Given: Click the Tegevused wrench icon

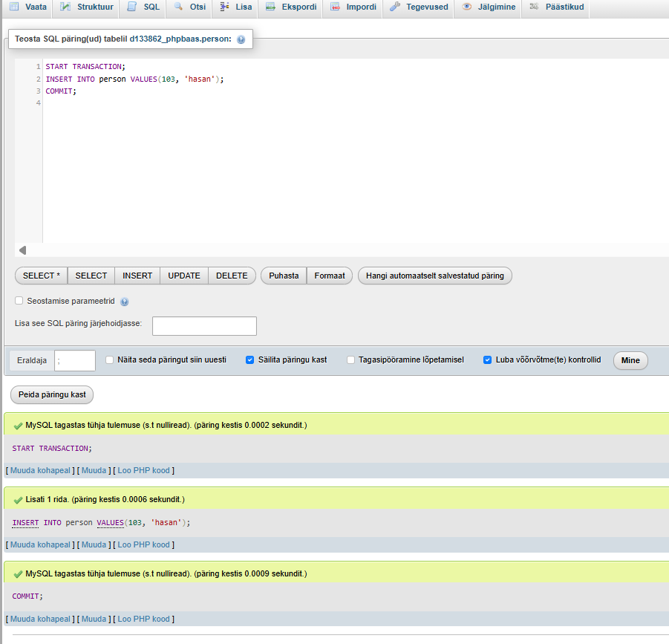Looking at the screenshot, I should 395,7.
